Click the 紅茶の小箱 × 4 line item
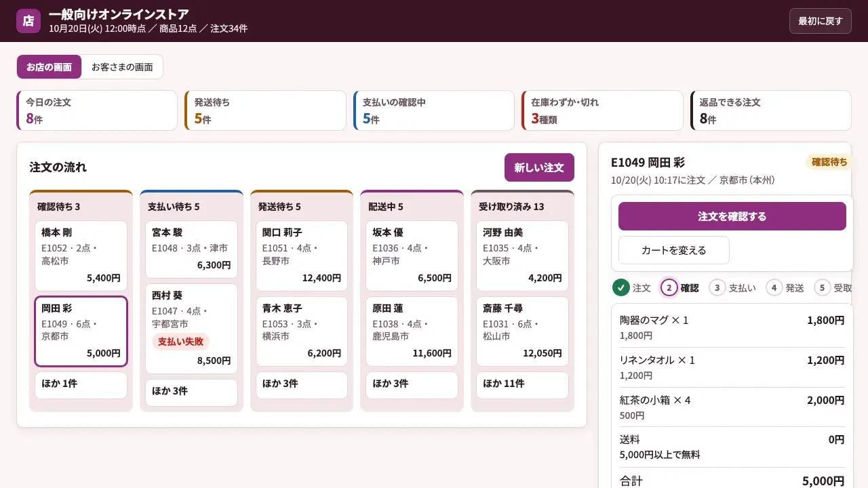 click(732, 407)
